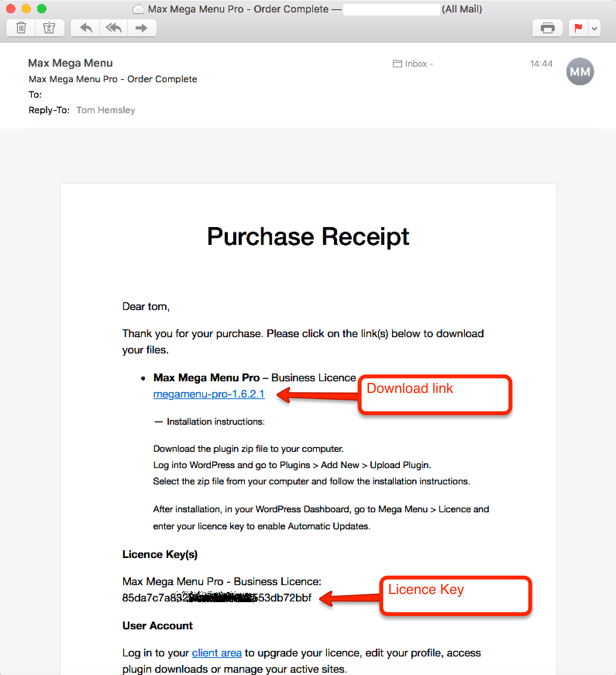Forward this order email
Screen dimensions: 616x675
[141, 28]
